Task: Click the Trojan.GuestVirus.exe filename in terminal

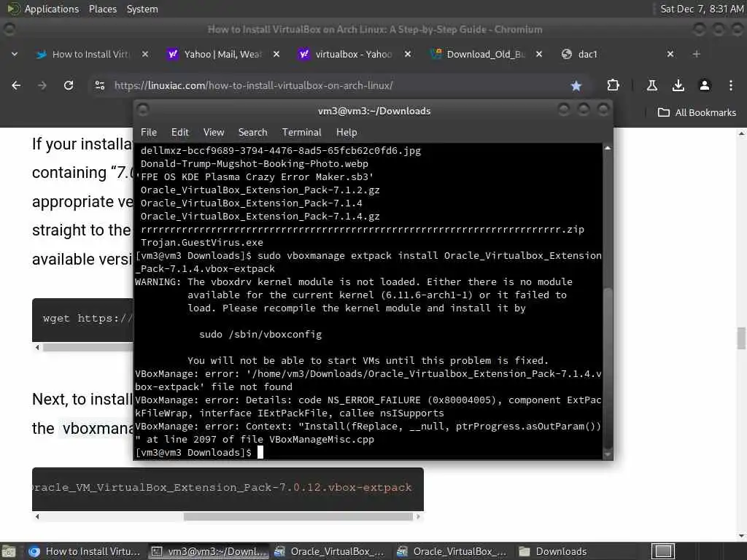Action: (202, 243)
